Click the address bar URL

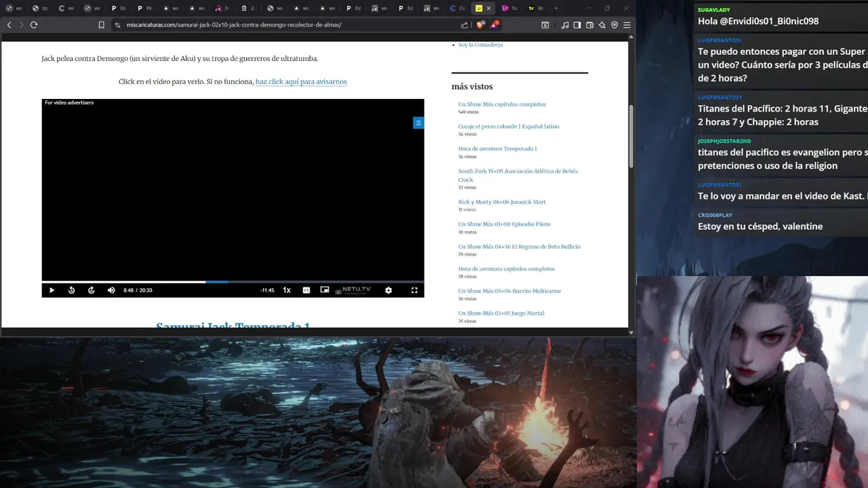[234, 25]
